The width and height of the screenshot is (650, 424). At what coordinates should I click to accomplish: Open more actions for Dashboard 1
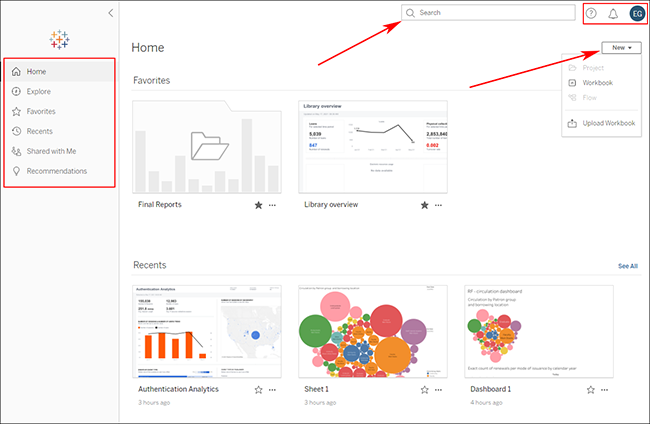[x=605, y=390]
